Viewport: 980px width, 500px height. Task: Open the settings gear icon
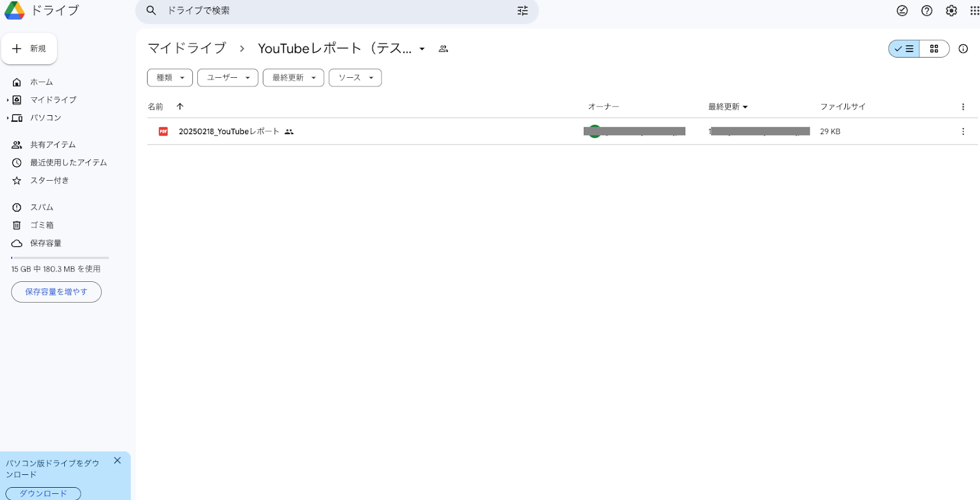[951, 10]
